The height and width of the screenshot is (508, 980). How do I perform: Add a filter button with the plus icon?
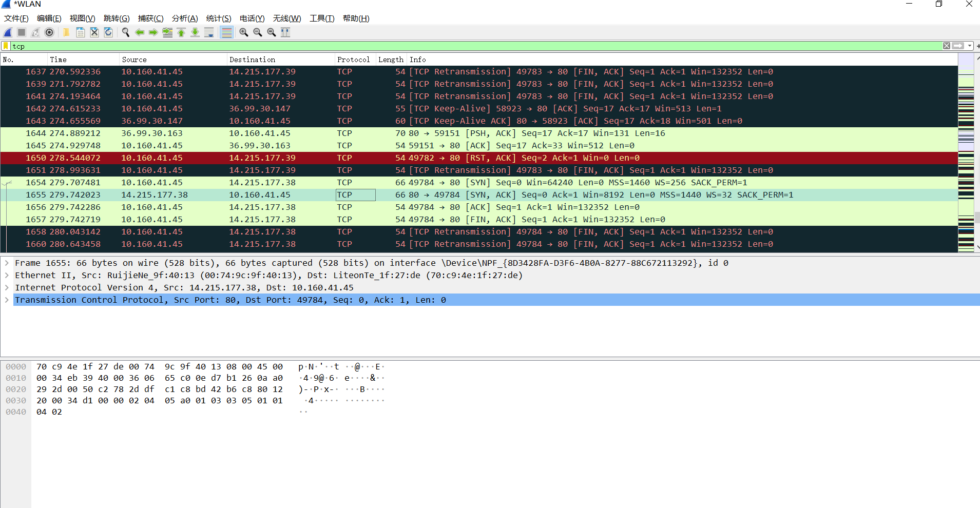pos(977,46)
